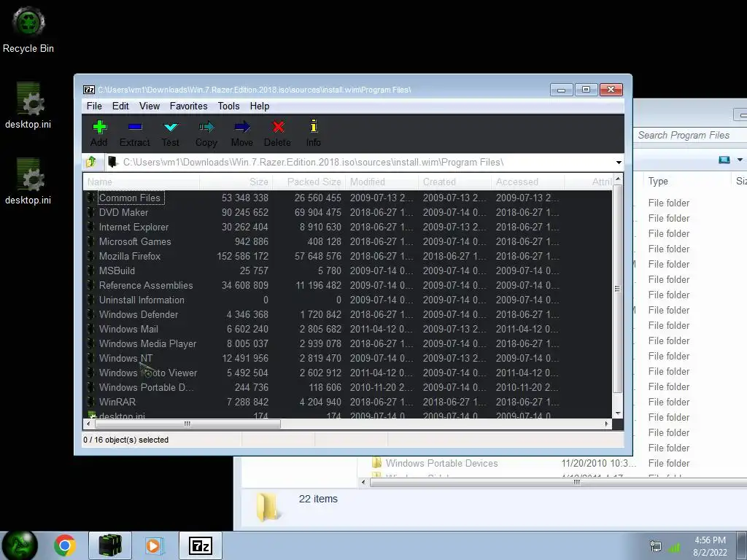Click the Type column header in Explorer
This screenshot has height=560, width=747.
(686, 181)
